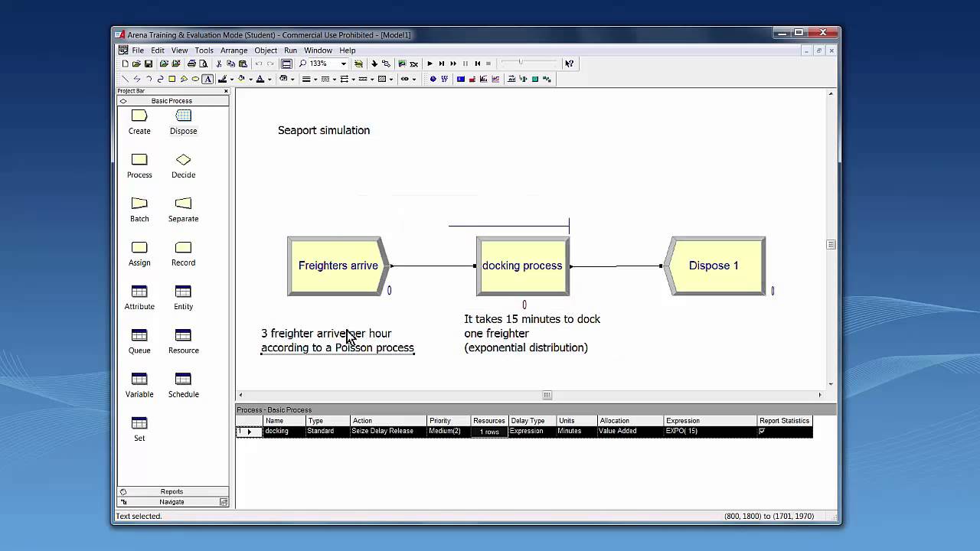Expand the Reports panel
The width and height of the screenshot is (980, 551).
[172, 491]
